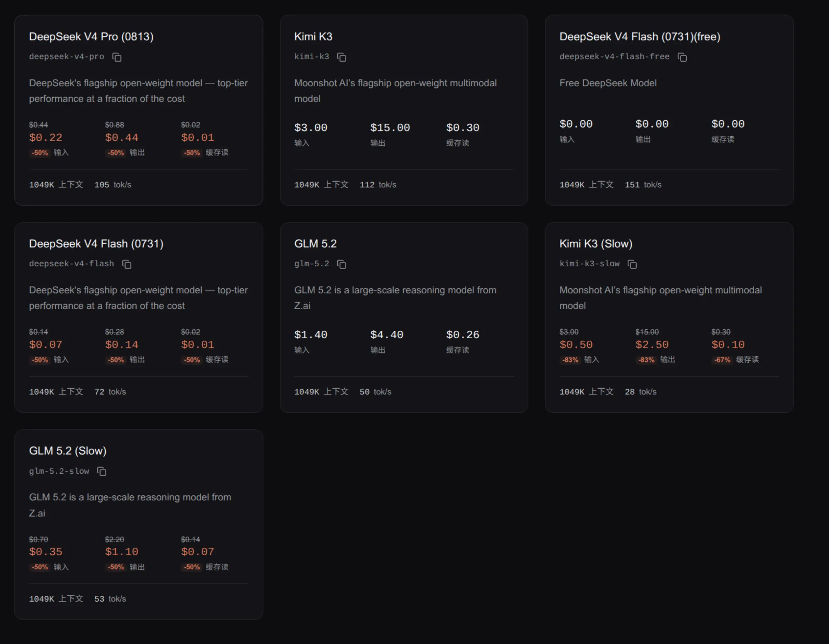Viewport: 829px width, 644px height.
Task: Click 1049K 上下文 on the DeepSeek V4 Pro card
Action: pos(56,185)
